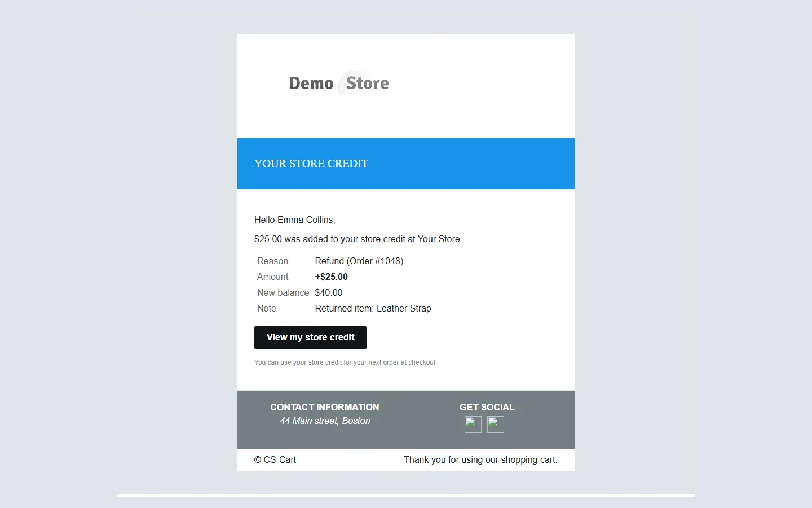Select the '$40.00' new balance value
The image size is (812, 508).
pos(329,293)
